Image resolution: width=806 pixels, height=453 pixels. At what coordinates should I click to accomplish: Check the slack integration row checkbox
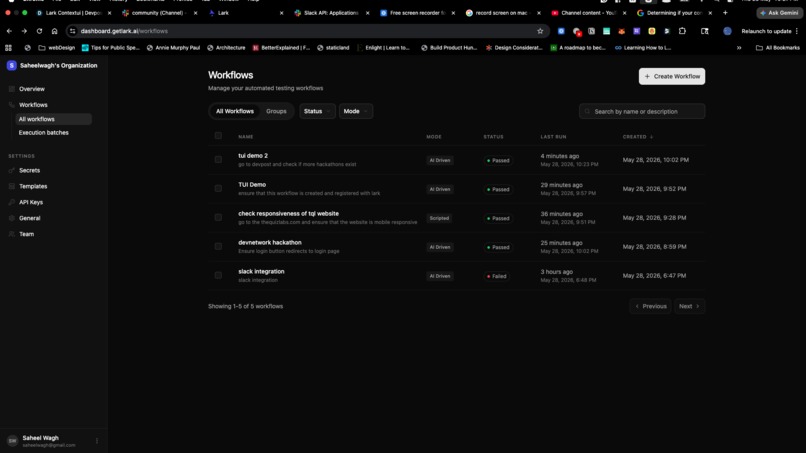point(218,275)
